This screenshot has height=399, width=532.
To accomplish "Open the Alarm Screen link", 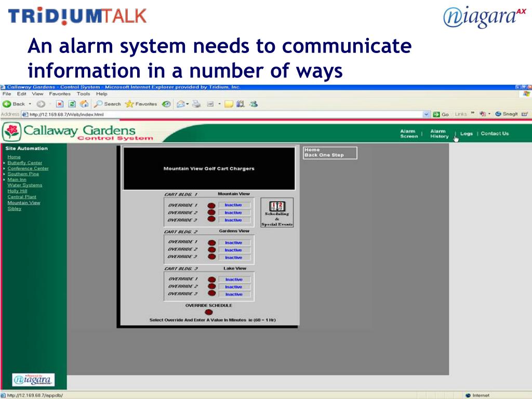I will (x=409, y=134).
